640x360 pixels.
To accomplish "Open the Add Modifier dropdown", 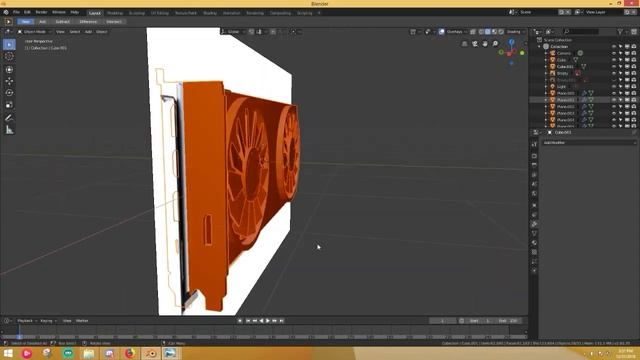I will coord(589,143).
